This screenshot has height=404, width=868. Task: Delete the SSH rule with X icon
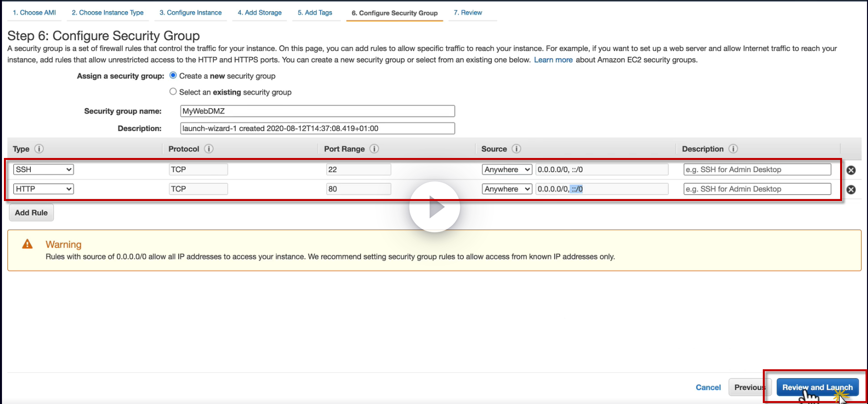coord(851,170)
